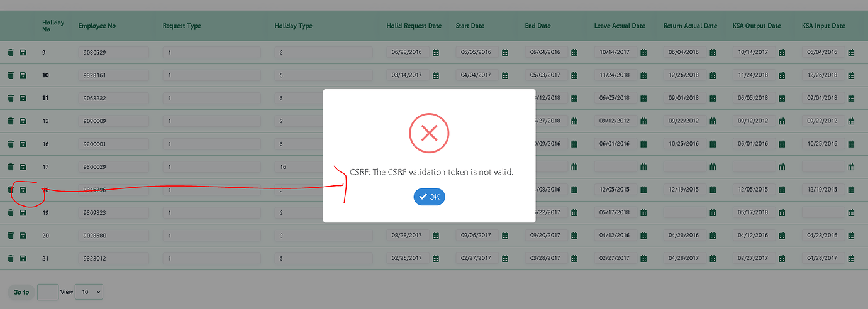
Task: Click trash icon for holiday number 13
Action: coord(11,121)
